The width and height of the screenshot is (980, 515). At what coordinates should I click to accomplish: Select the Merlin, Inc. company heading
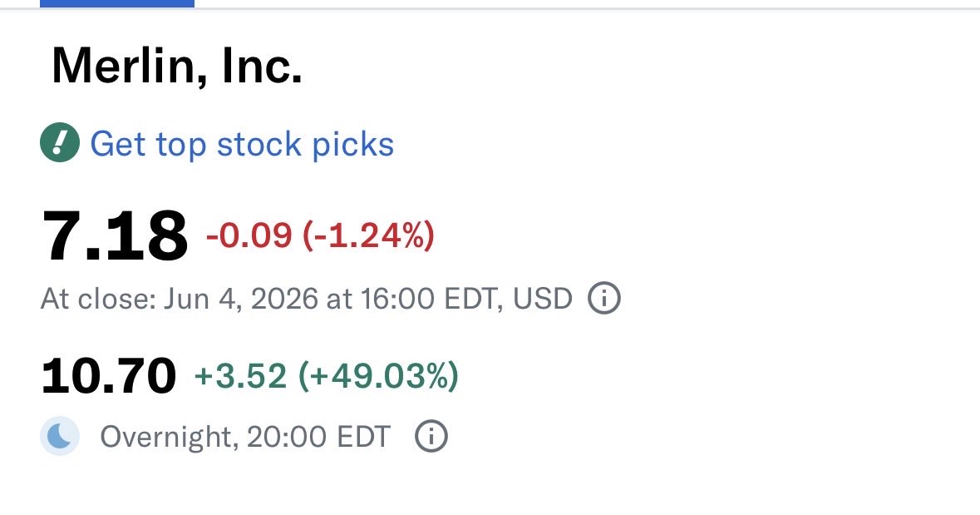pyautogui.click(x=177, y=66)
